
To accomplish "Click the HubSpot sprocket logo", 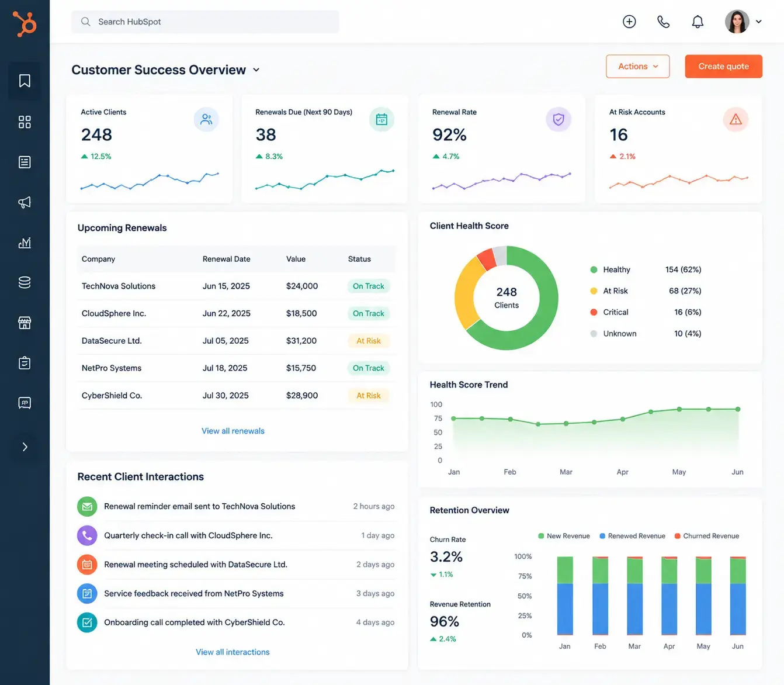I will [25, 23].
